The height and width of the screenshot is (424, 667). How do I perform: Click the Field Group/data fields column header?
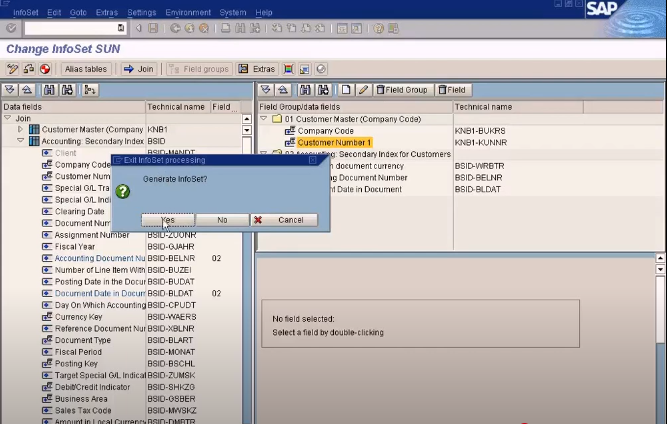[354, 107]
